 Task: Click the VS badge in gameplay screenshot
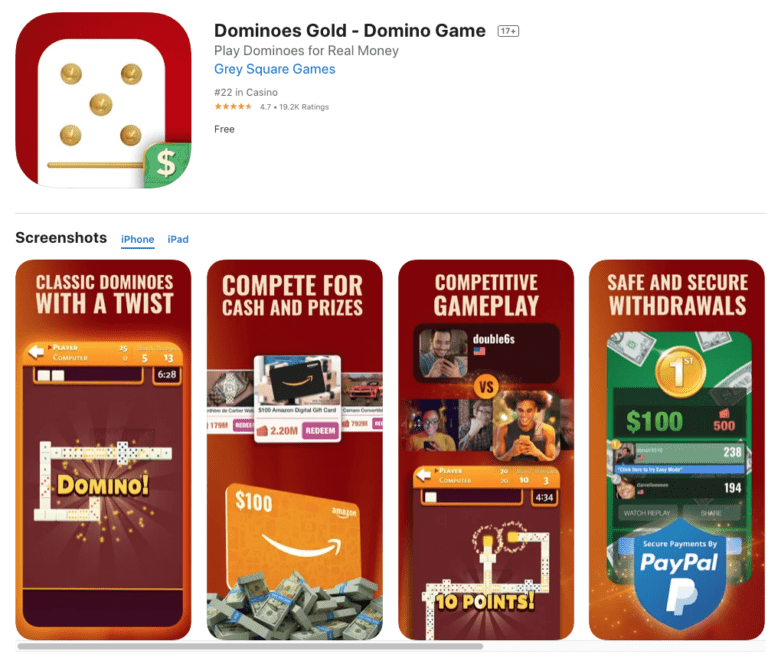coord(486,387)
